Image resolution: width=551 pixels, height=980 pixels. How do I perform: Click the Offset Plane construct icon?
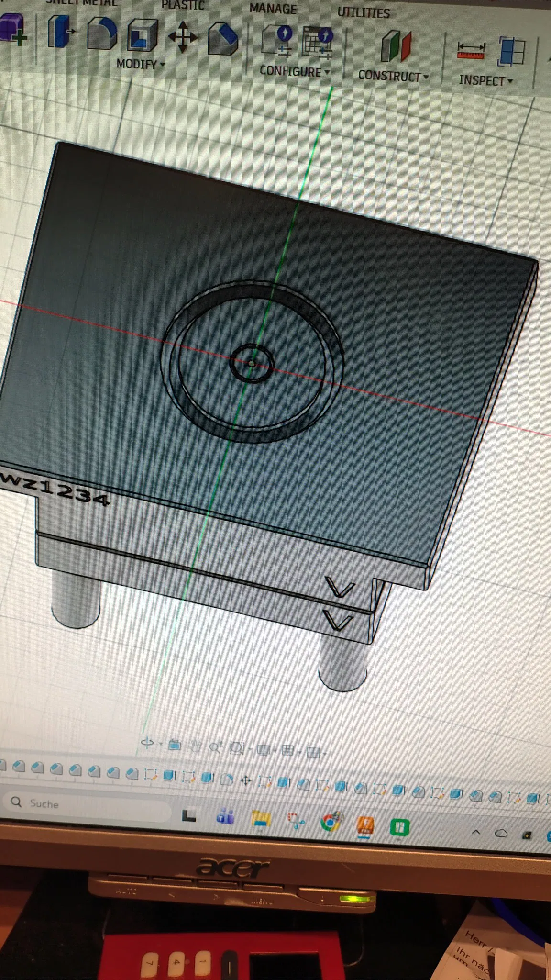396,46
